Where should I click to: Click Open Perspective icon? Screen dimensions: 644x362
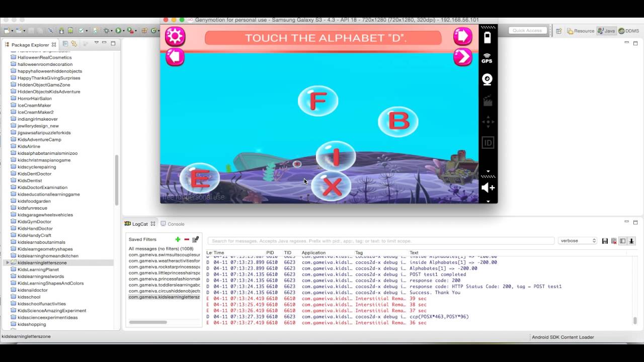[559, 31]
